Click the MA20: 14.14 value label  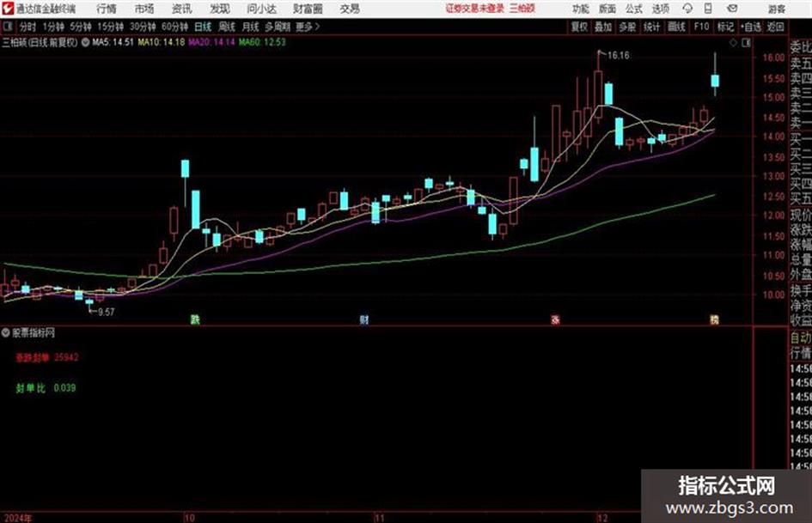click(x=211, y=42)
